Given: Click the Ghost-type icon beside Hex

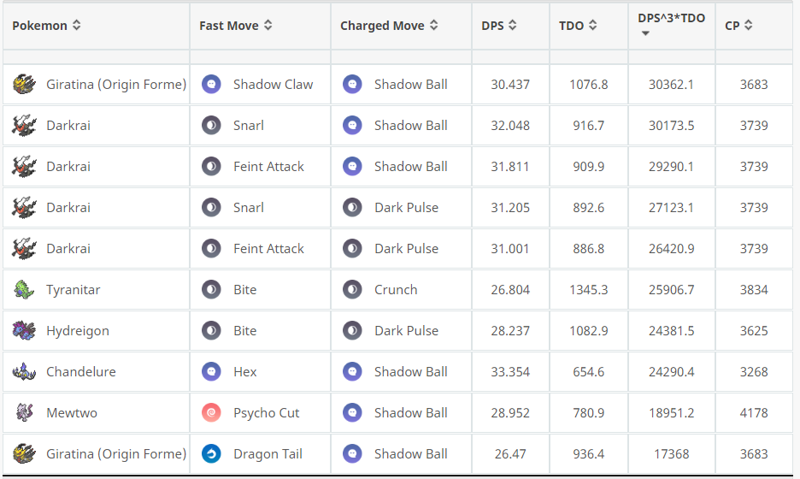Looking at the screenshot, I should point(211,371).
